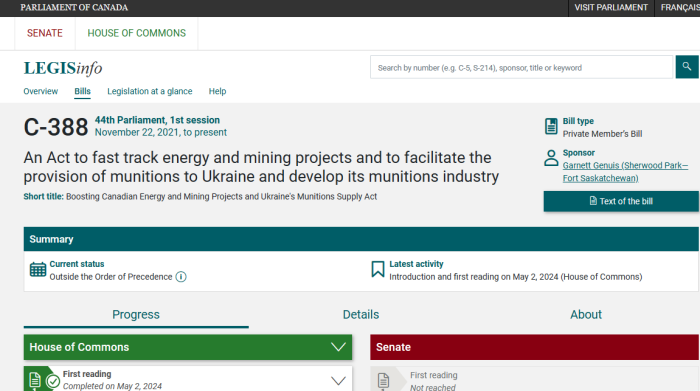This screenshot has width=700, height=391.
Task: Open the About tab
Action: (586, 314)
